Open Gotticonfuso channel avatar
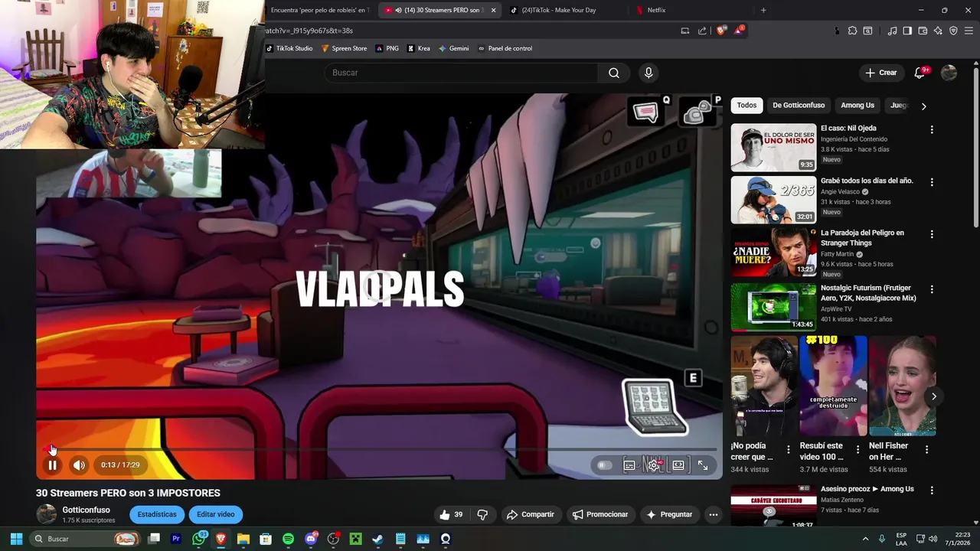This screenshot has width=980, height=551. (47, 514)
